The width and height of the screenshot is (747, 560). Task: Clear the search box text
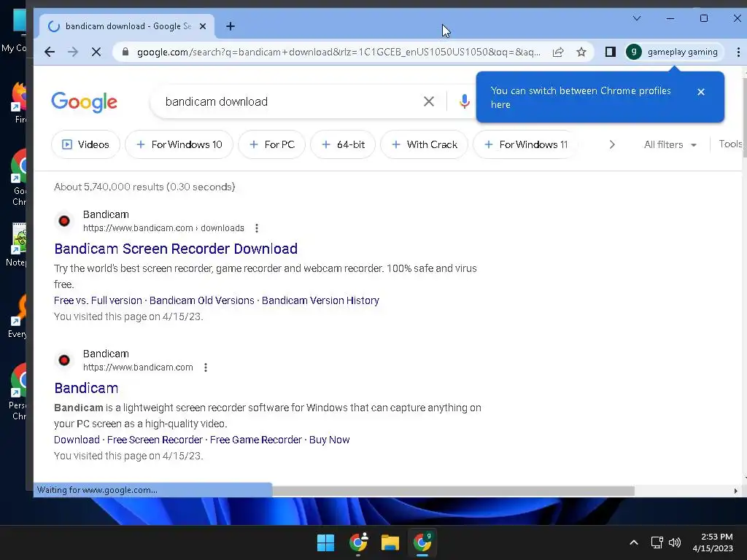429,101
